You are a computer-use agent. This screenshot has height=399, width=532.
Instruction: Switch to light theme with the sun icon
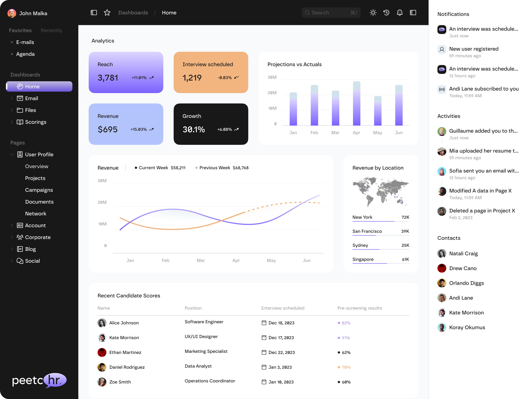pos(373,12)
